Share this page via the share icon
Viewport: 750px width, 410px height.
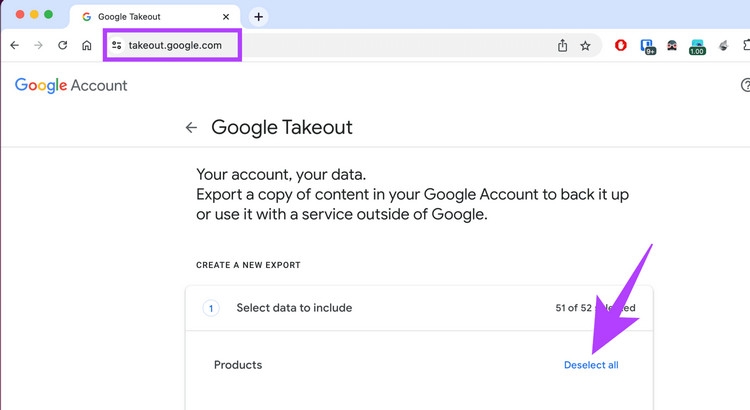click(x=562, y=46)
